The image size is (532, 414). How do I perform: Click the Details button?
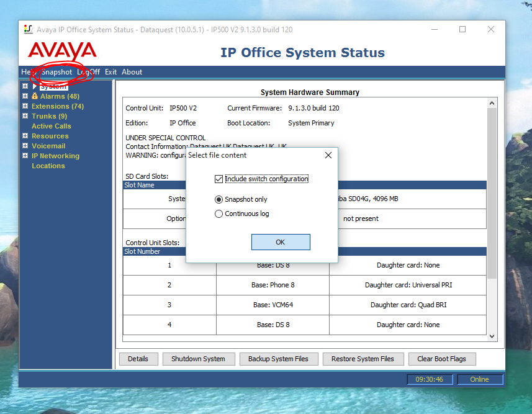pyautogui.click(x=138, y=359)
